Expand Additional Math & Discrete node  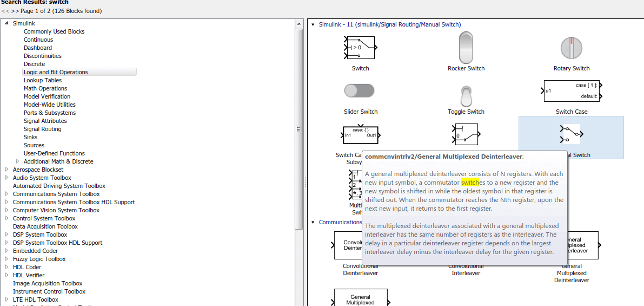coord(18,161)
